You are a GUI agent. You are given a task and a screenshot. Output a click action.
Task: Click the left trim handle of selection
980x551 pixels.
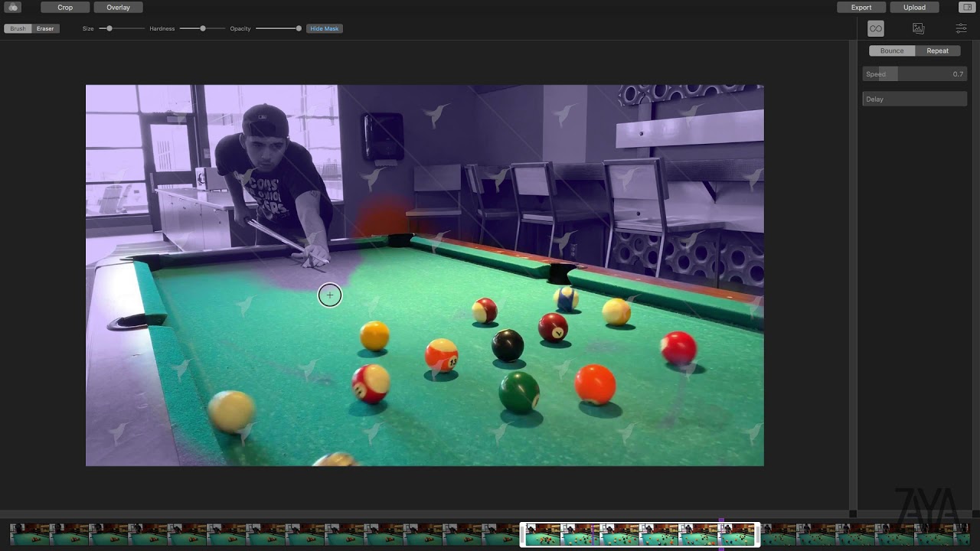point(522,534)
